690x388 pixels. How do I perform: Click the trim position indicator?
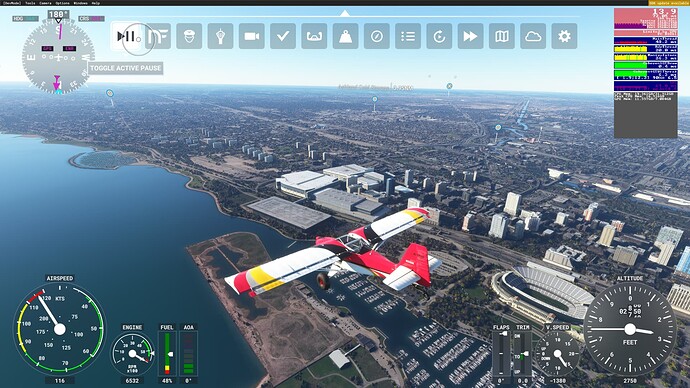(x=522, y=354)
